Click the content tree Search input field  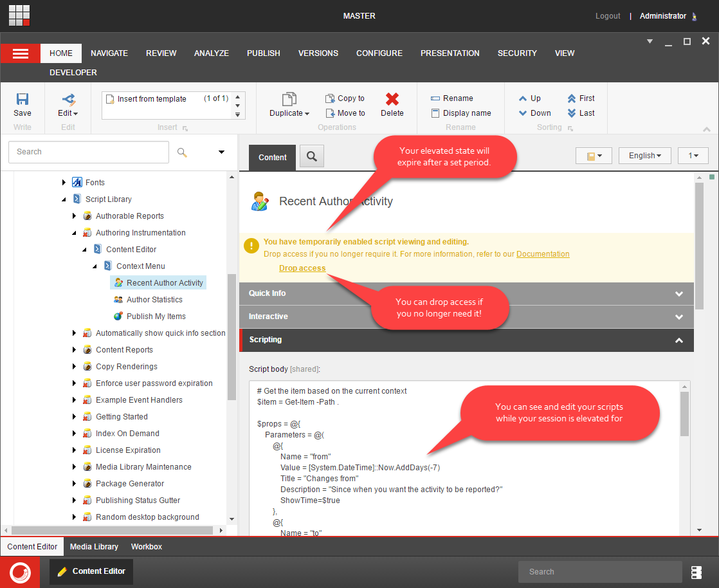89,152
